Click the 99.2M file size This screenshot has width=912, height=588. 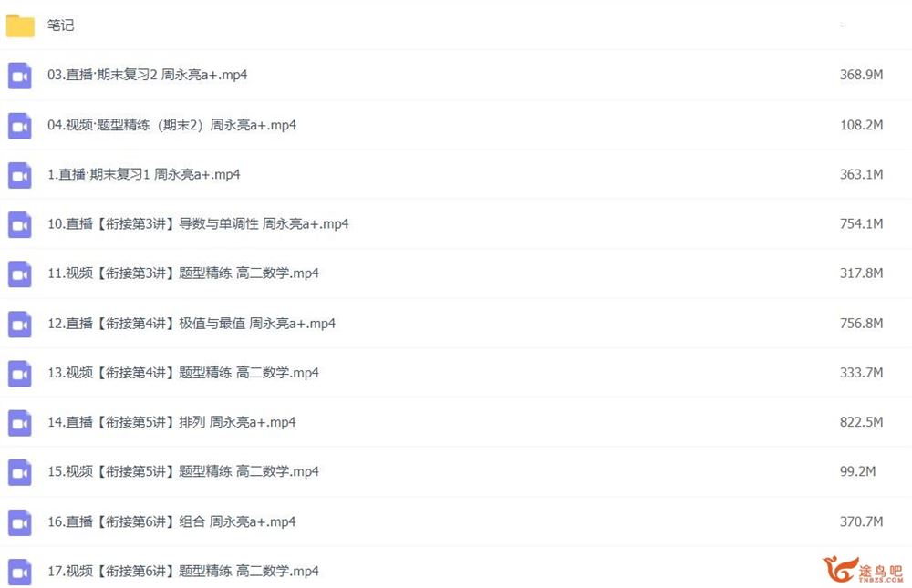click(x=857, y=472)
